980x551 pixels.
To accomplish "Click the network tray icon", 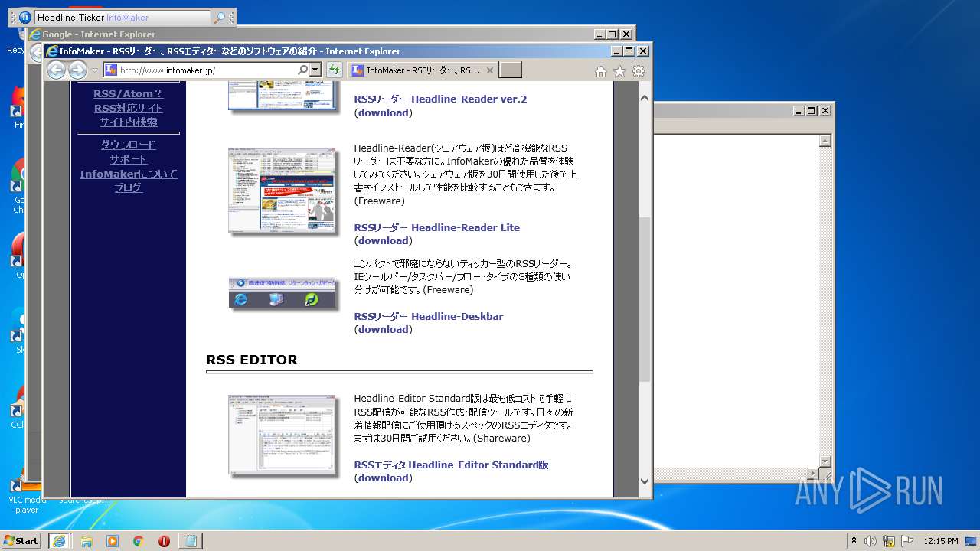I will coord(889,541).
